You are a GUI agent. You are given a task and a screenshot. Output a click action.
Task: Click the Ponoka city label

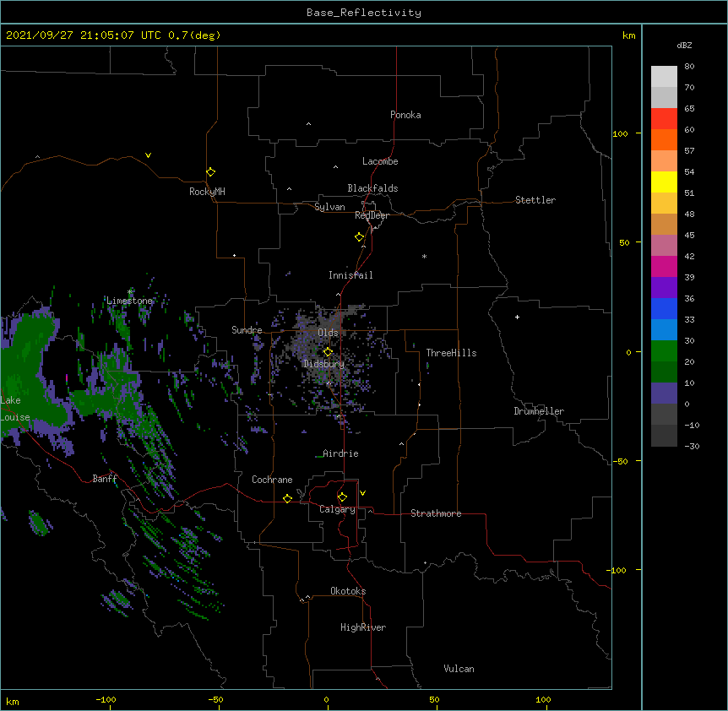[x=405, y=115]
